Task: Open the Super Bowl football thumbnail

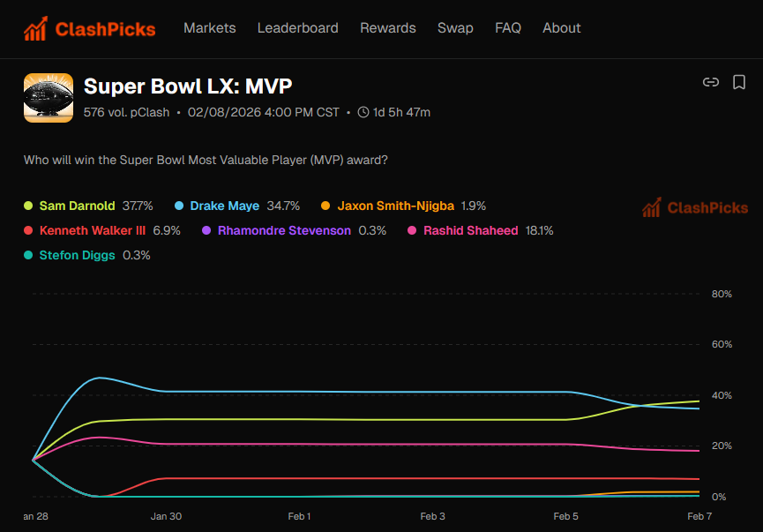Action: (49, 98)
